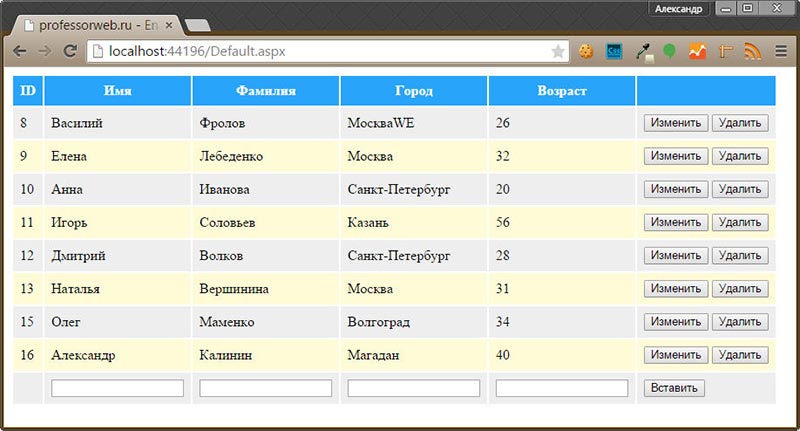This screenshot has height=431, width=800.
Task: Click the city cell Волгоград
Action: pos(414,322)
